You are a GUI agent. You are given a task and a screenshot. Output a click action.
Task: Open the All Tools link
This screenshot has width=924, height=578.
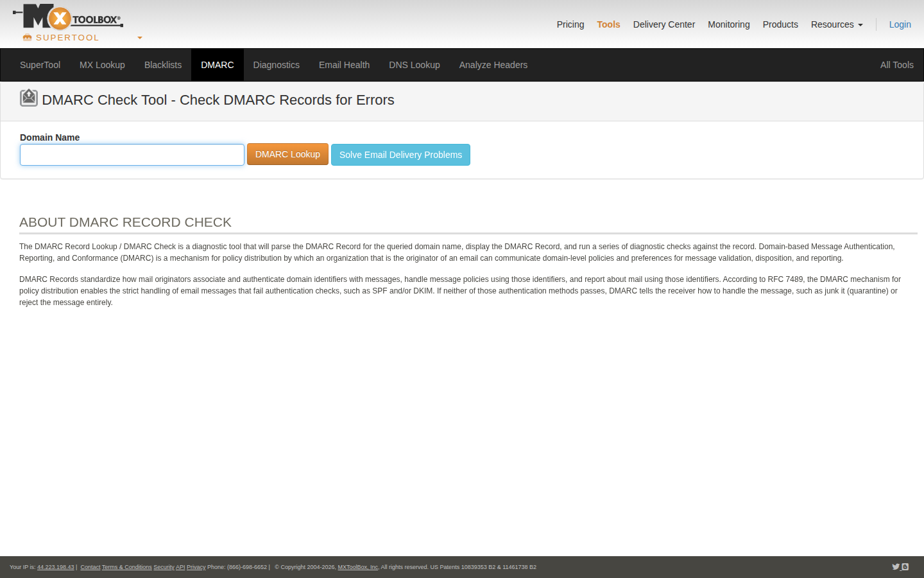point(897,65)
